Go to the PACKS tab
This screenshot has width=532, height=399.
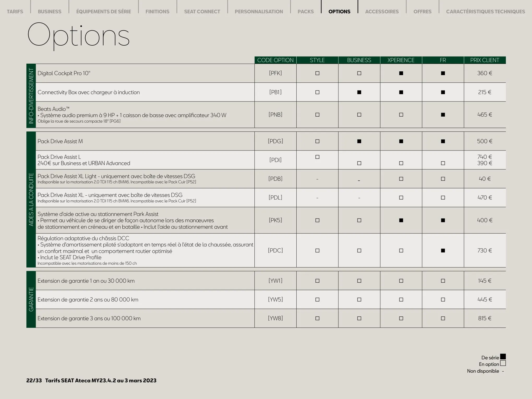pyautogui.click(x=306, y=11)
